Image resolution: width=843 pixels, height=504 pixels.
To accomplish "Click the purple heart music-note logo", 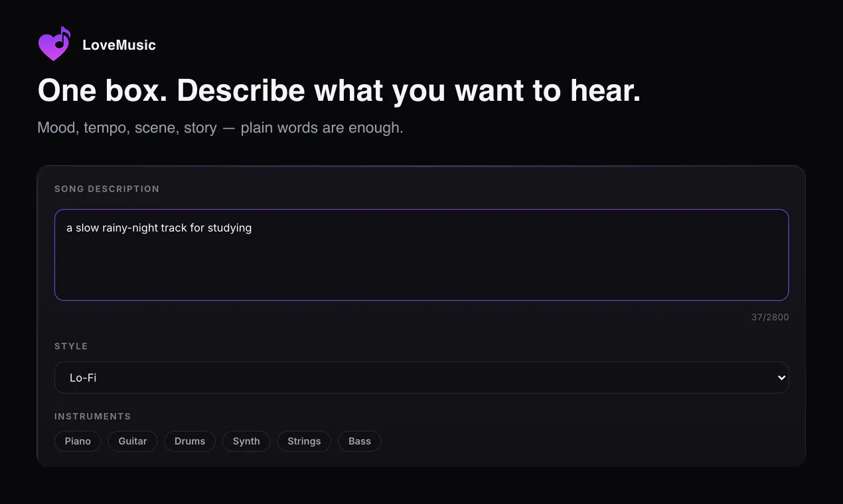I will click(54, 44).
